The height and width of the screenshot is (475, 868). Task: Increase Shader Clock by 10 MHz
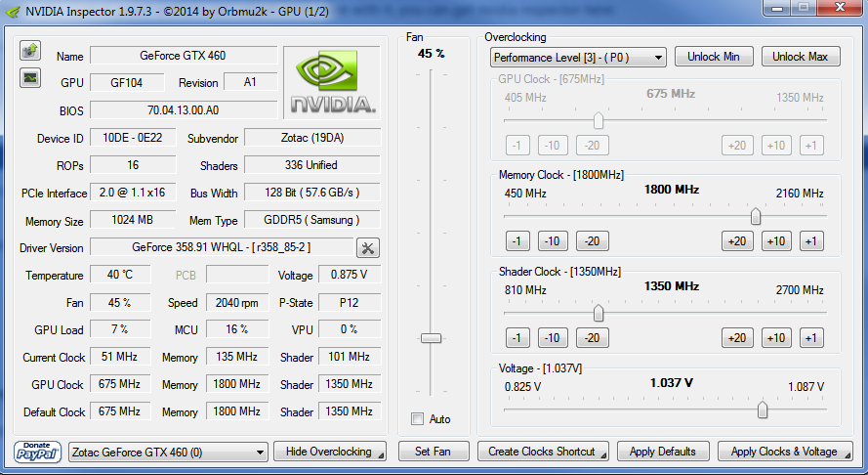click(x=776, y=337)
